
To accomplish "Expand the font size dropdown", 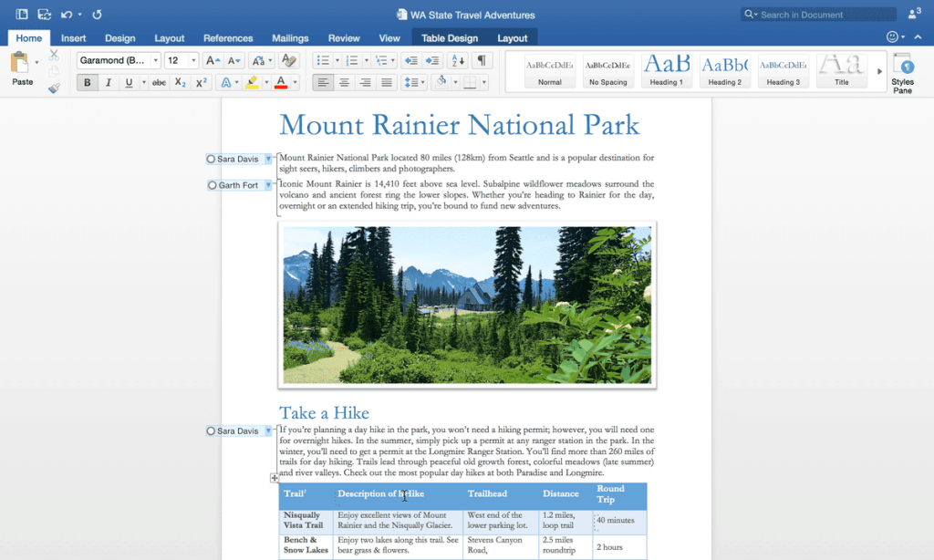I will pyautogui.click(x=192, y=59).
